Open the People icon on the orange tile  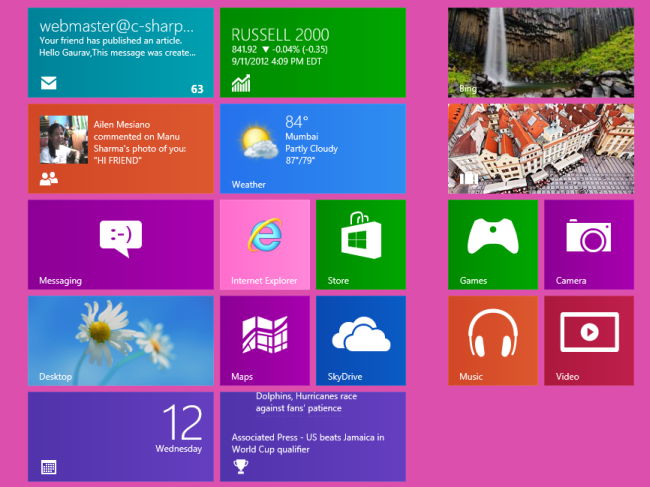click(49, 179)
